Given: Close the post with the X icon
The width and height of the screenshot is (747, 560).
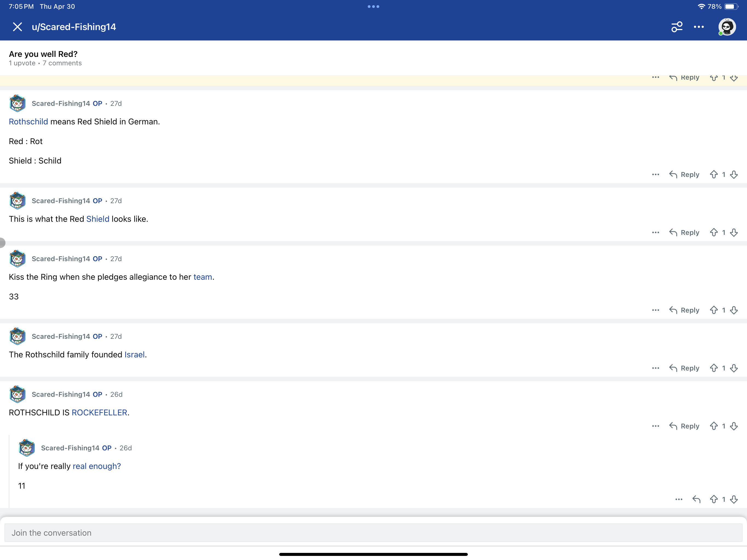Looking at the screenshot, I should click(17, 27).
